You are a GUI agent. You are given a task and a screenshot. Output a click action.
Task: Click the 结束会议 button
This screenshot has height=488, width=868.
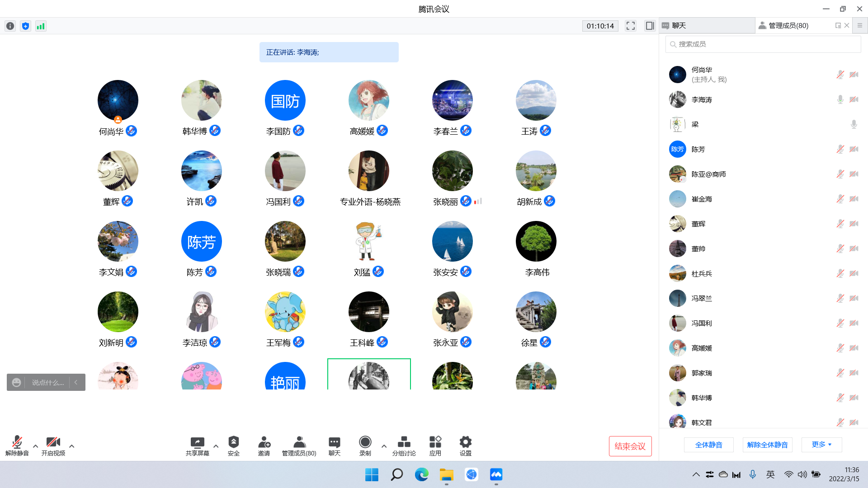[630, 446]
